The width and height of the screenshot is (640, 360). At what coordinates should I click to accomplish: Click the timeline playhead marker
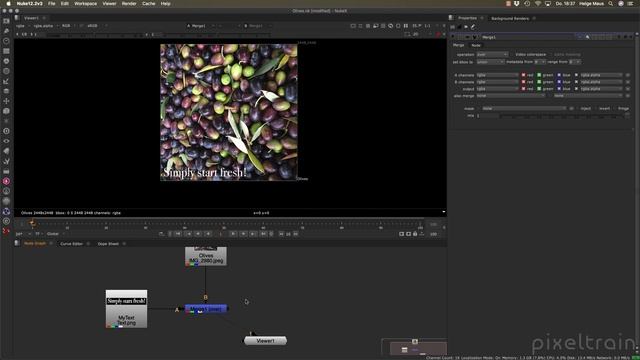32,223
